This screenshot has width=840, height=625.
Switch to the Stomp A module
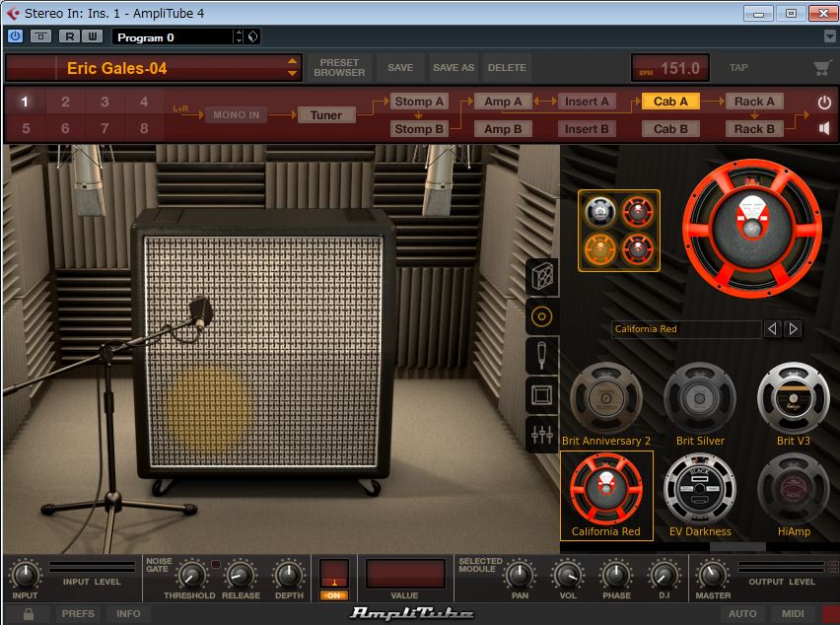point(419,102)
